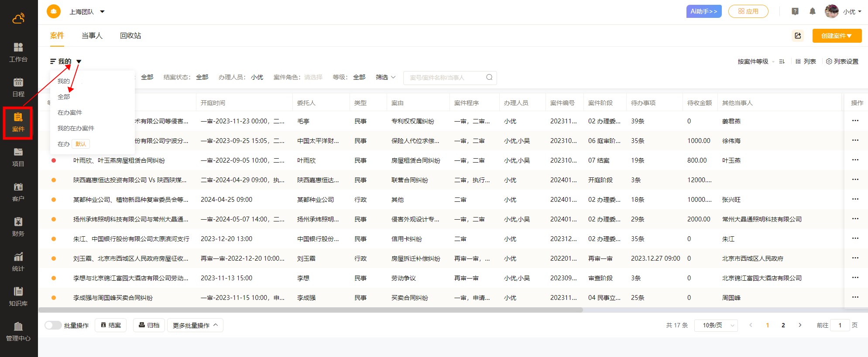Click the AI助手 button
Viewport: 868px width, 357px height.
[x=703, y=11]
